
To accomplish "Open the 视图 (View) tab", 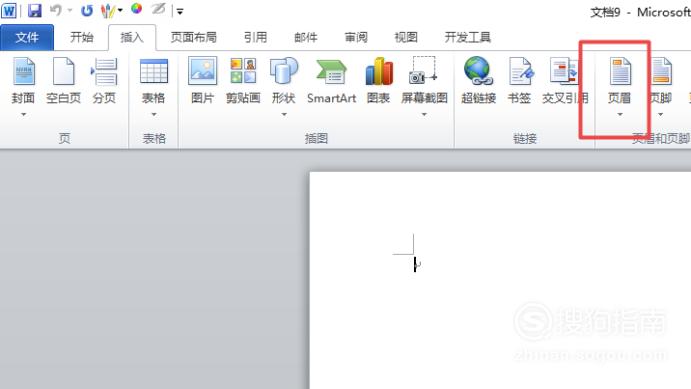I will pyautogui.click(x=406, y=37).
